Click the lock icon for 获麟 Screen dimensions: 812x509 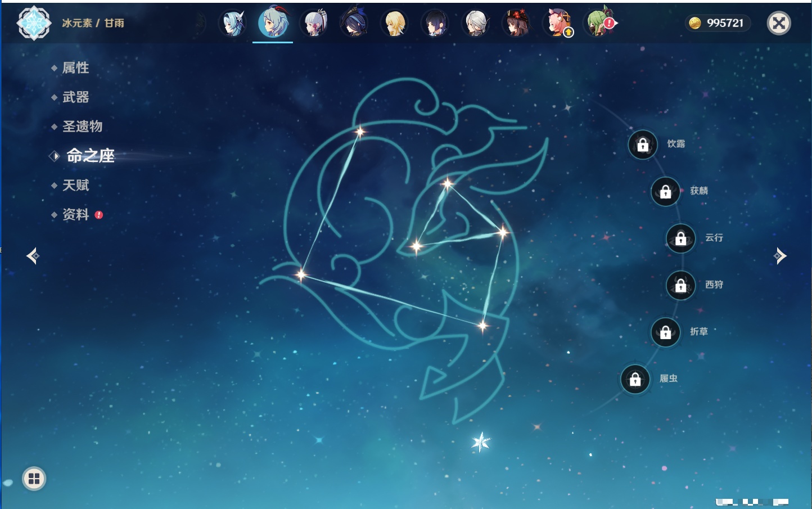(665, 192)
